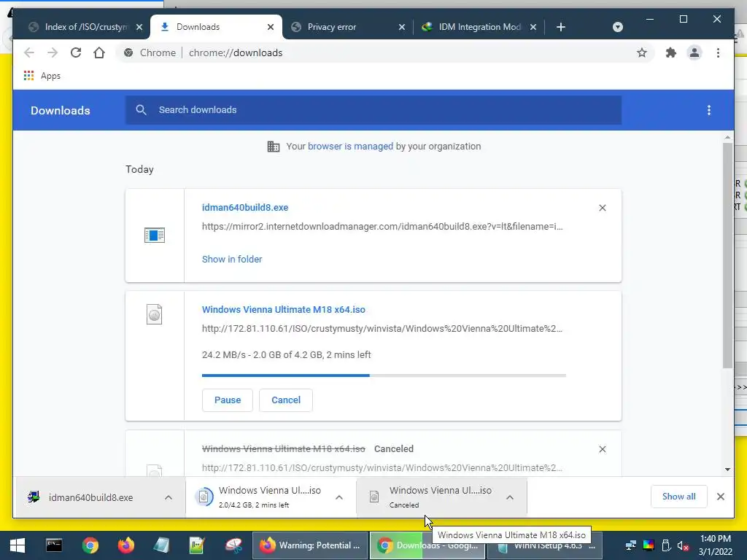Reload the downloads page
The width and height of the screenshot is (747, 560).
(x=76, y=52)
